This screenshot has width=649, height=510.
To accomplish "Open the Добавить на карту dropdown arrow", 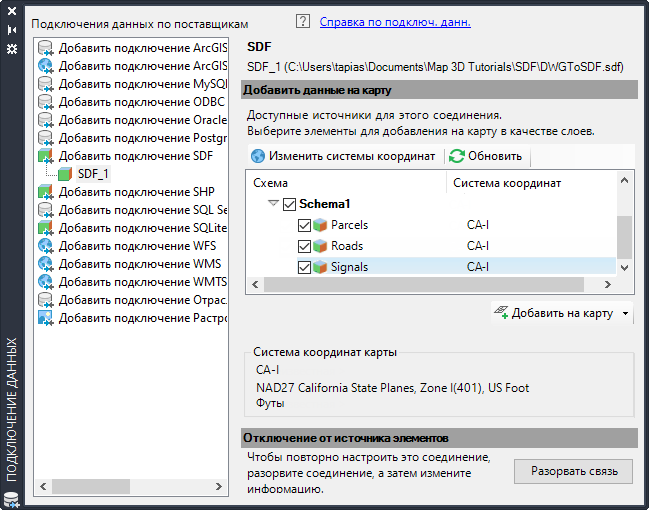I will (x=625, y=313).
